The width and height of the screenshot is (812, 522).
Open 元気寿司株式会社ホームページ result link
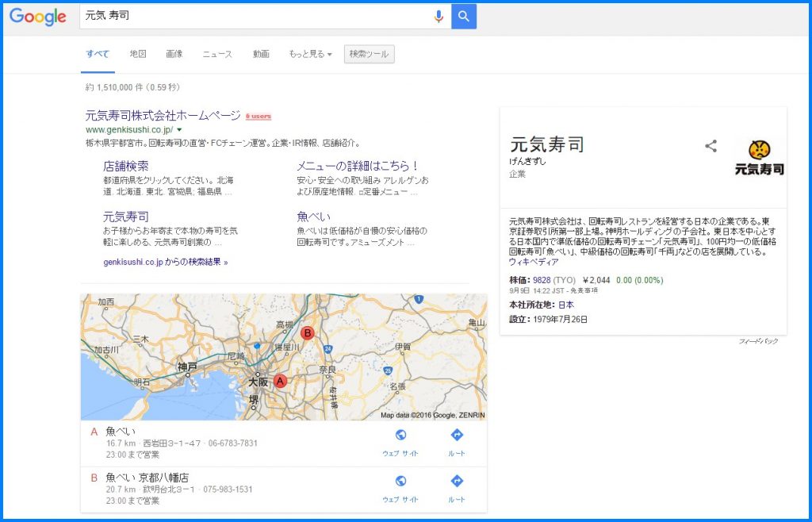pyautogui.click(x=163, y=116)
